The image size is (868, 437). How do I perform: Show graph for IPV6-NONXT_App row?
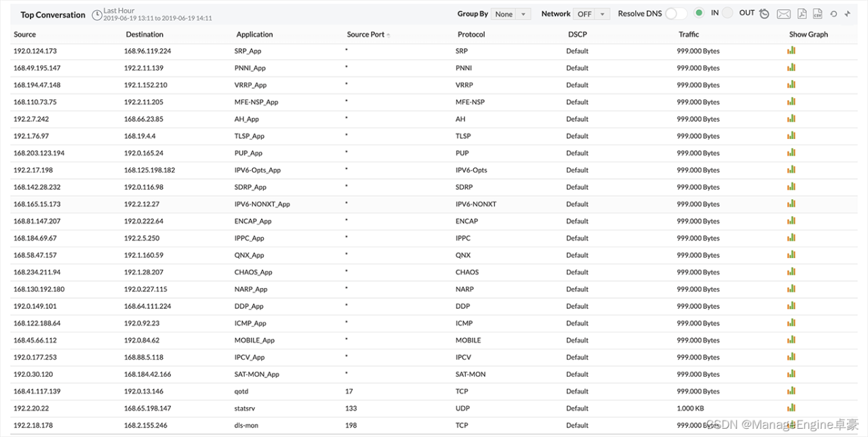[x=791, y=203]
